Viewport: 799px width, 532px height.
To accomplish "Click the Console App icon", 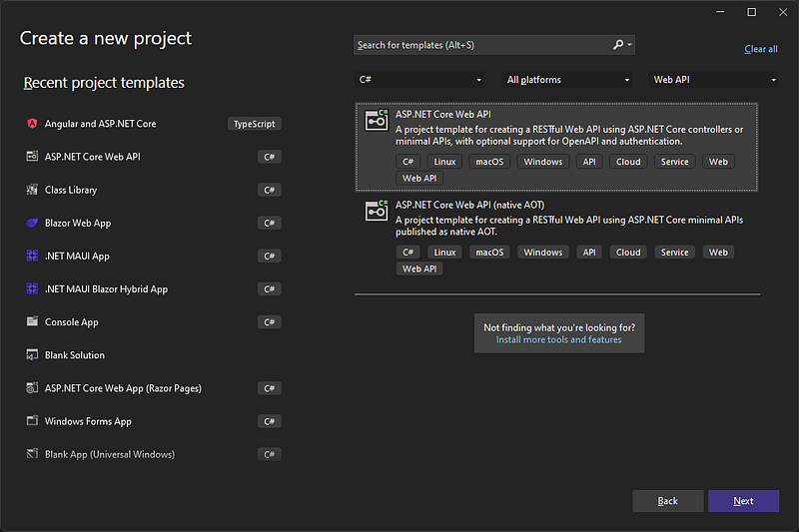I will tap(32, 321).
